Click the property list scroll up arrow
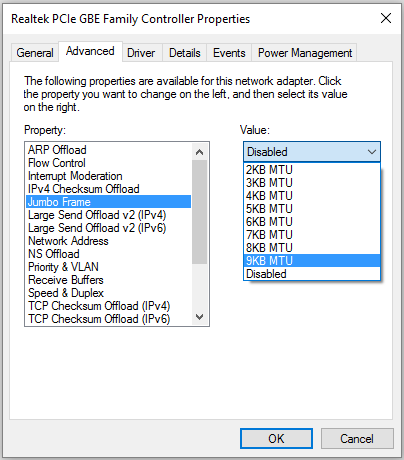Image resolution: width=404 pixels, height=460 pixels. point(199,152)
